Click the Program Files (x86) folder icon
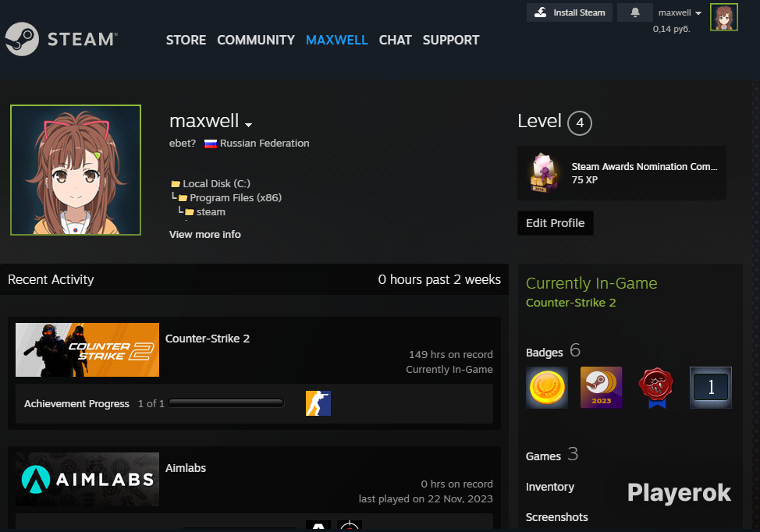 (183, 198)
